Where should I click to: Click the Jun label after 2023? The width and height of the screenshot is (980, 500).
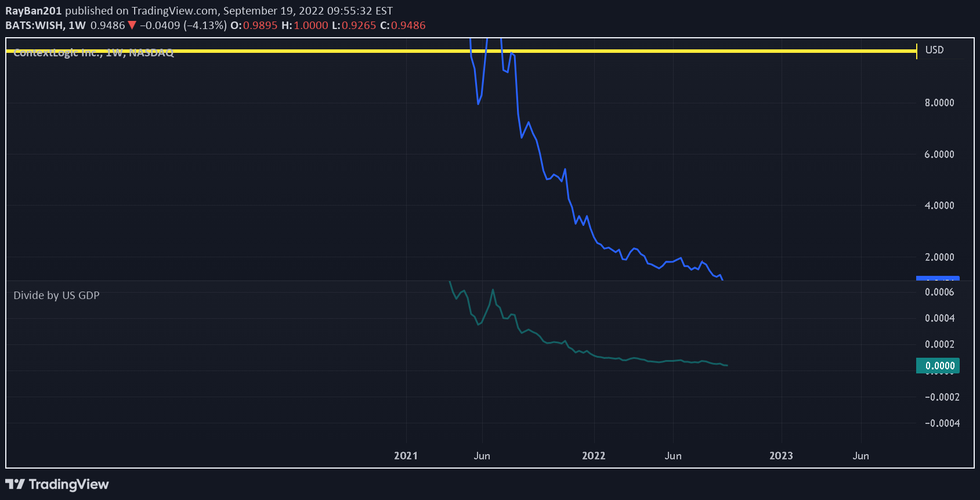click(x=861, y=456)
